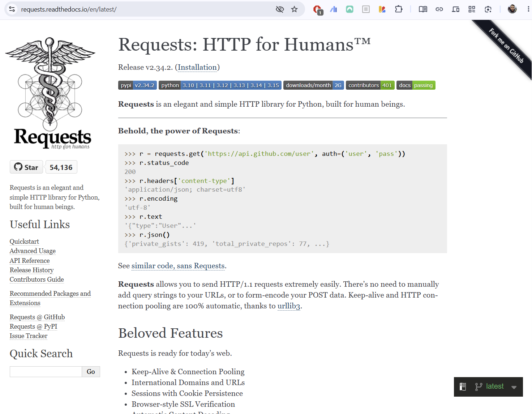This screenshot has width=532, height=414.
Task: Expand the latest version flyout menu
Action: coord(488,387)
